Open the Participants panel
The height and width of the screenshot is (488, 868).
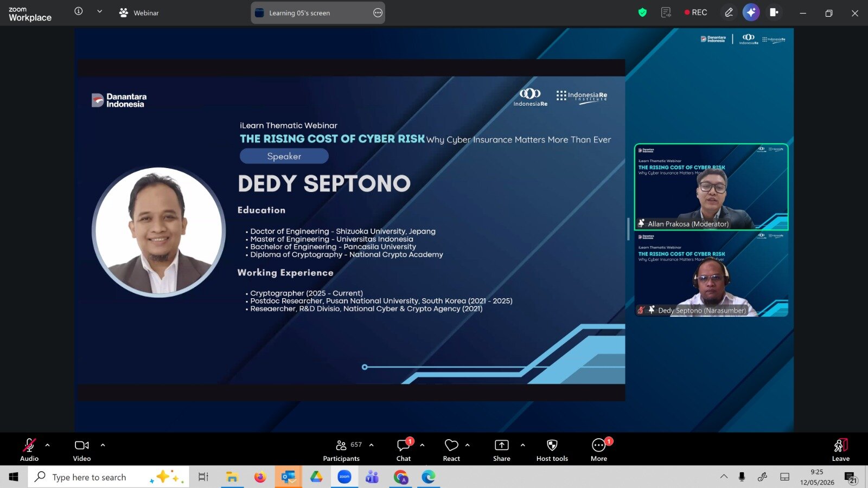click(342, 450)
